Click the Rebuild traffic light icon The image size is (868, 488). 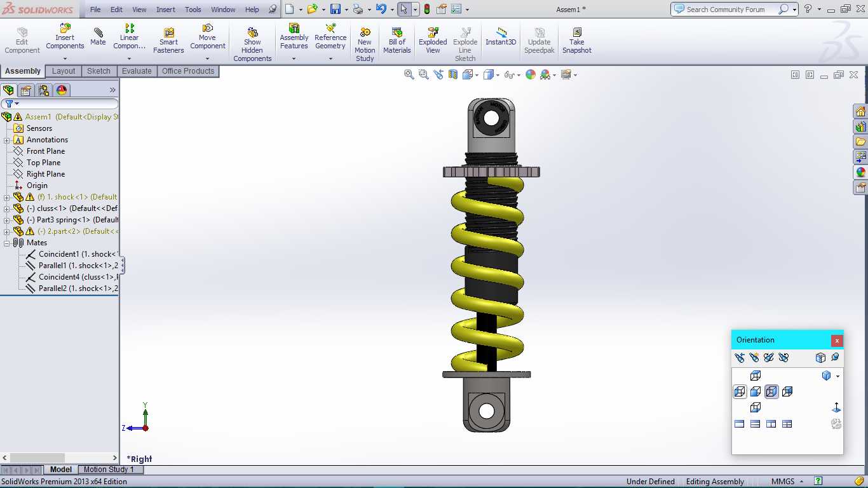427,9
